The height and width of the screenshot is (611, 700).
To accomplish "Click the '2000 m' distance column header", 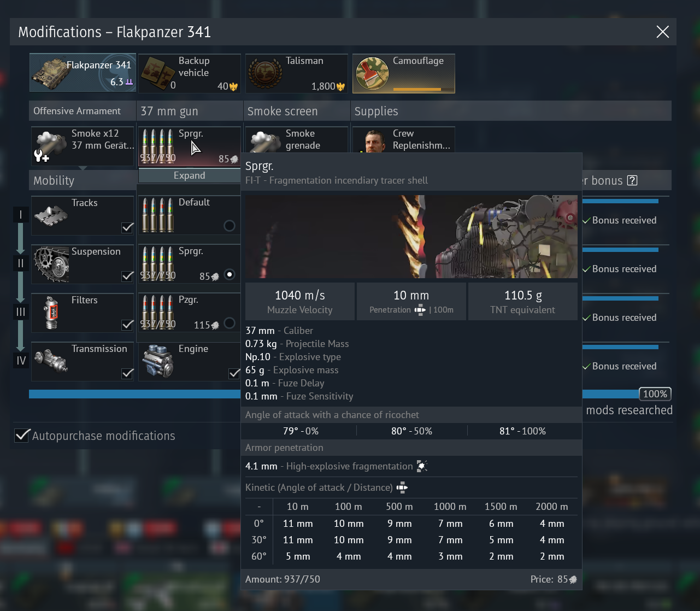I will 552,507.
